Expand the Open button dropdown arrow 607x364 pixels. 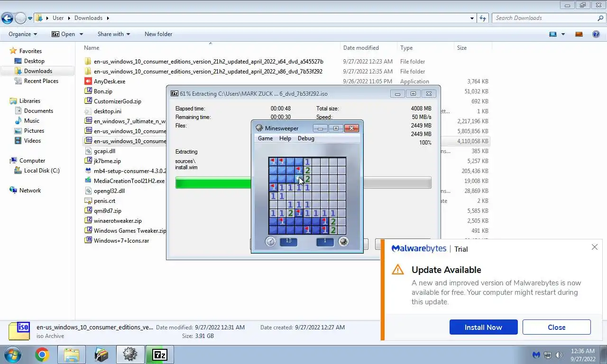click(81, 34)
